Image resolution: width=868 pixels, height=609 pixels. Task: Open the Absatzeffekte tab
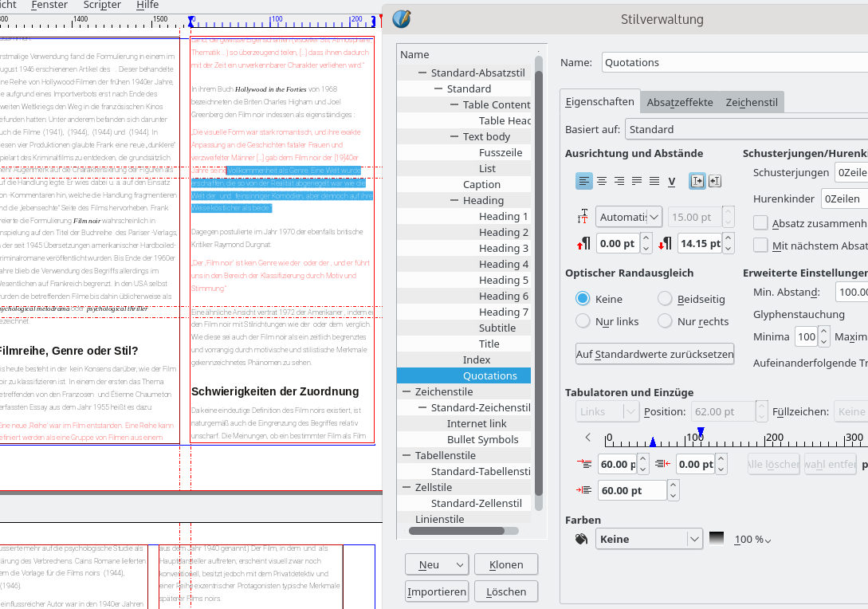click(679, 102)
